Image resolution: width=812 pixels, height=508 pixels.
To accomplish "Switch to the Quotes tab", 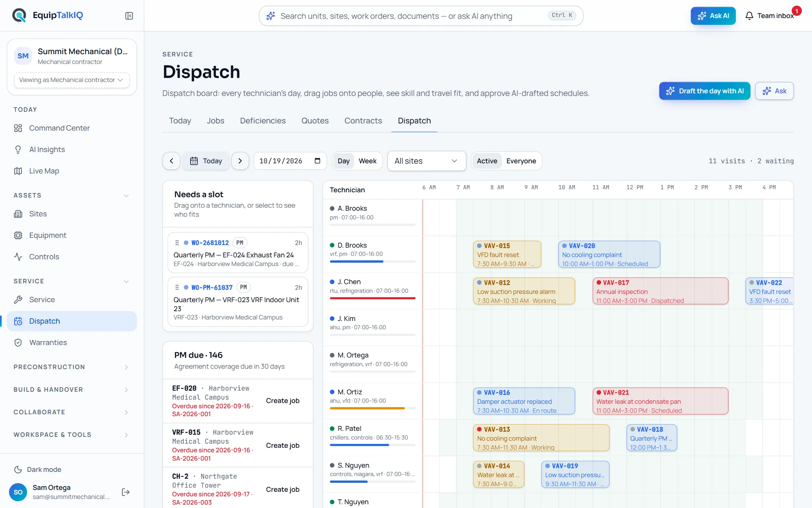I will (x=315, y=121).
